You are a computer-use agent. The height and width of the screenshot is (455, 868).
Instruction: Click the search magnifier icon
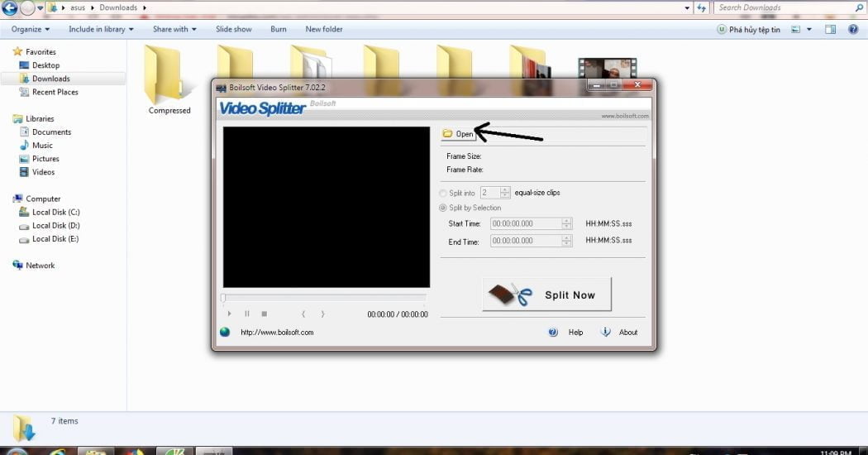(x=859, y=7)
